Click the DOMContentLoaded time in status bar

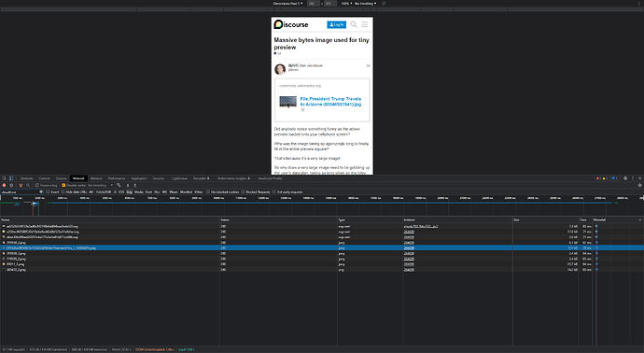(154, 349)
